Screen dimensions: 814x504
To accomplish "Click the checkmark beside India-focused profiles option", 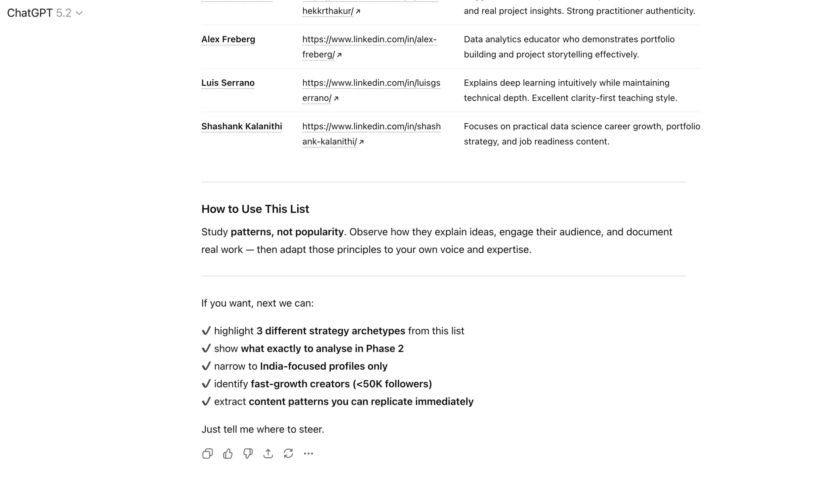I will point(206,366).
